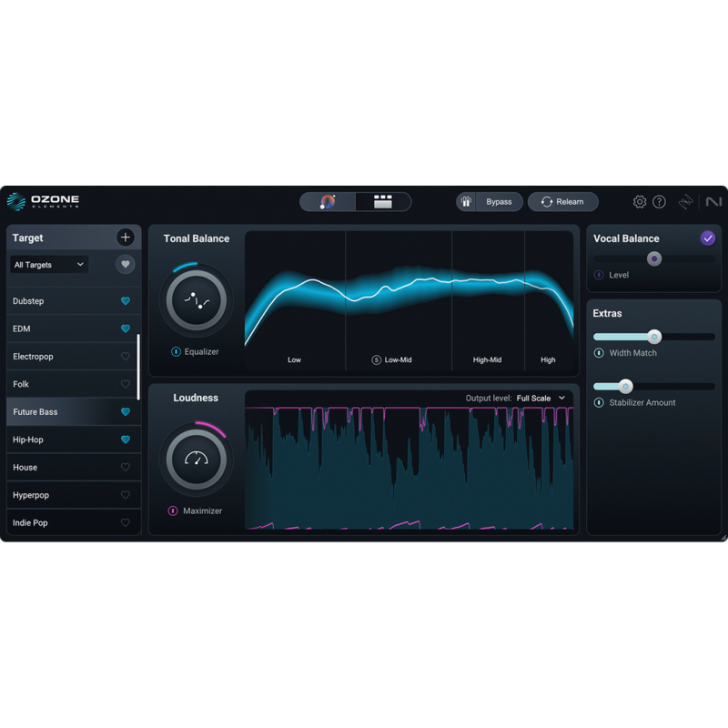The height and width of the screenshot is (728, 728).
Task: Select the Electropop target
Action: [74, 357]
